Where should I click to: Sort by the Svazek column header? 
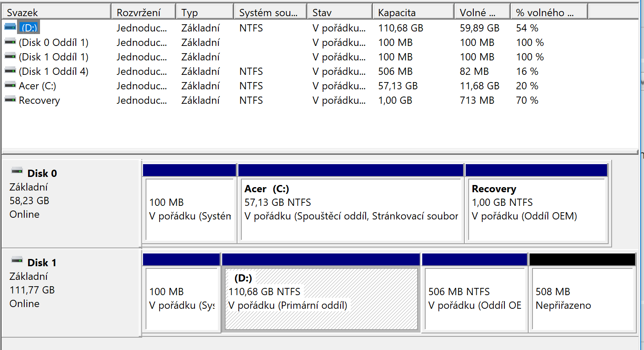click(x=56, y=12)
